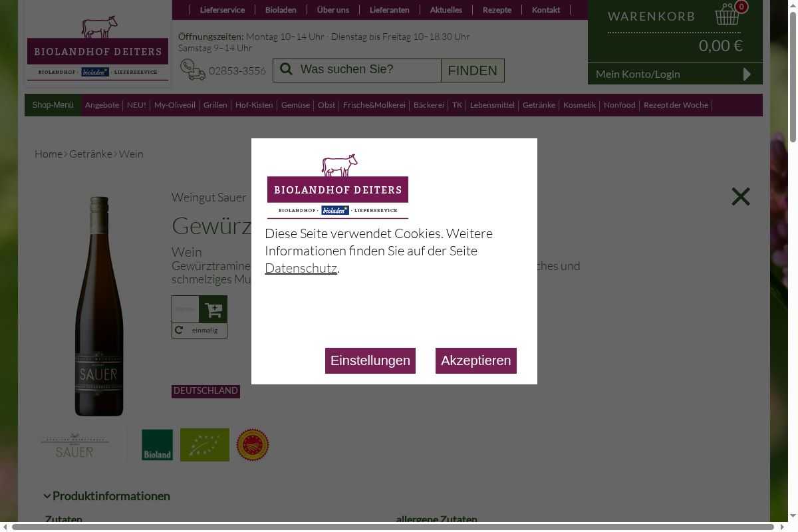Add the wine to cart via cart icon
Viewport: 798px width, 532px height.
pyautogui.click(x=213, y=309)
